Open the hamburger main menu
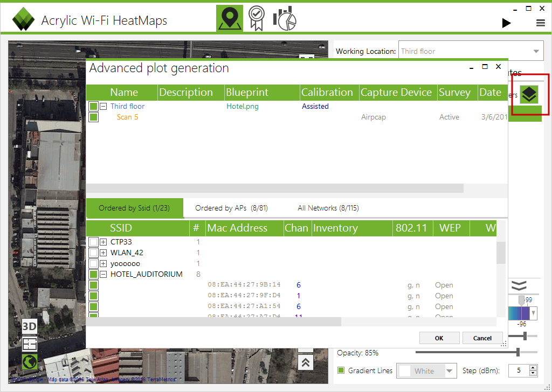 (x=540, y=23)
